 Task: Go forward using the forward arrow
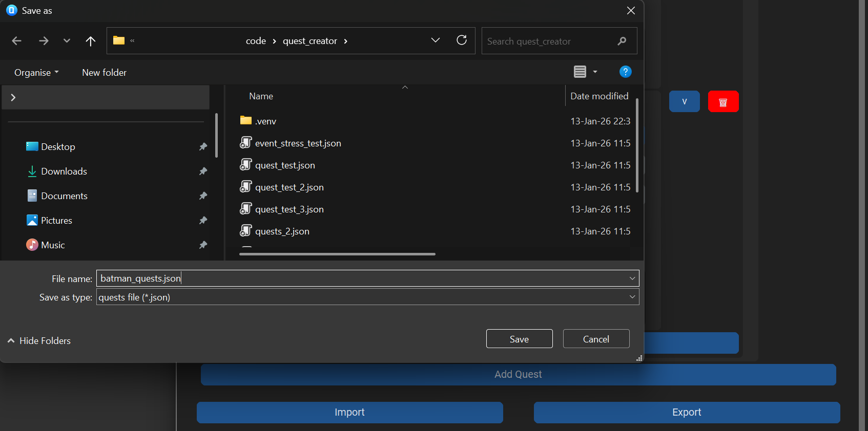[44, 41]
